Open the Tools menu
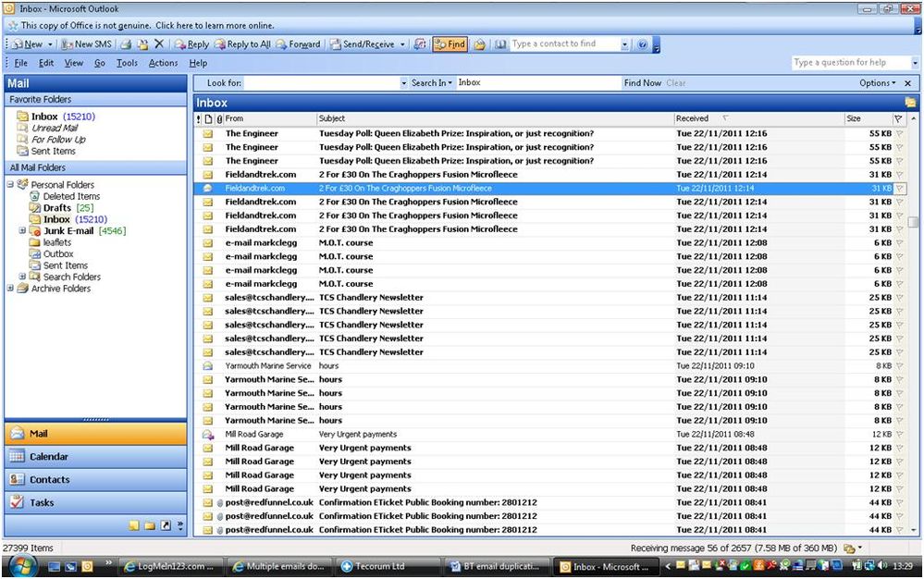The height and width of the screenshot is (579, 924). [x=127, y=63]
